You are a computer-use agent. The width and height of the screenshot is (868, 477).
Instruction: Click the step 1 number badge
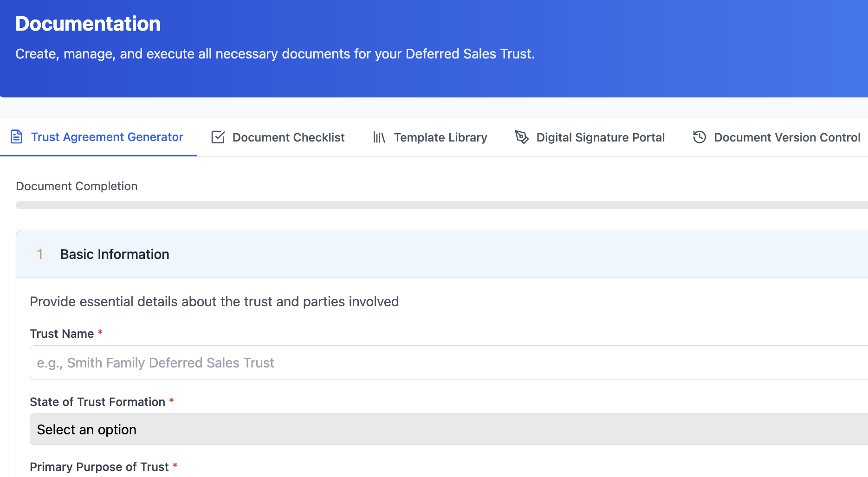coord(40,254)
